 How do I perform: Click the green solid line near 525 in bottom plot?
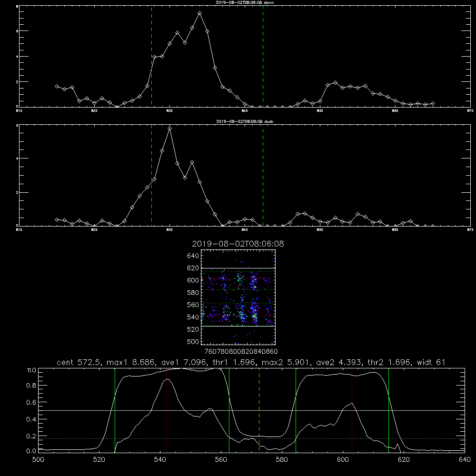115,410
